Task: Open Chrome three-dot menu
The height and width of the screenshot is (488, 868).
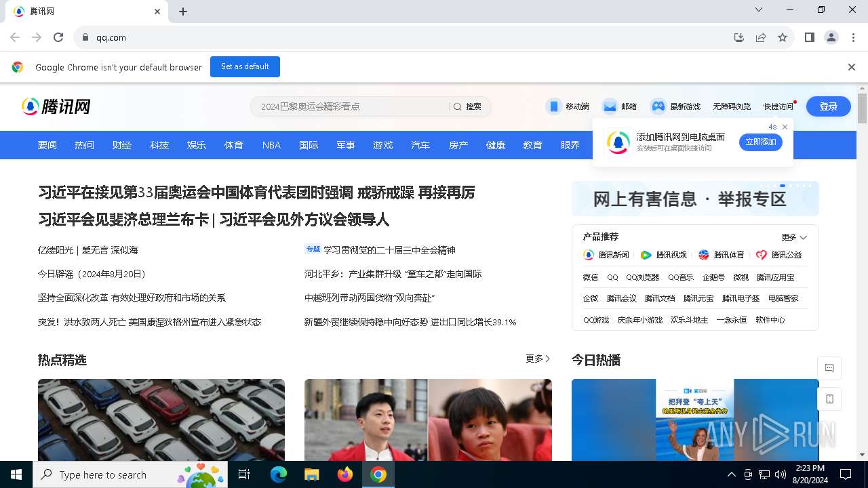Action: pyautogui.click(x=853, y=37)
